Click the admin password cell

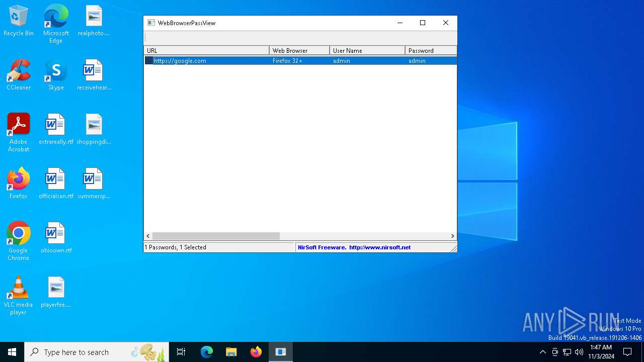click(417, 61)
